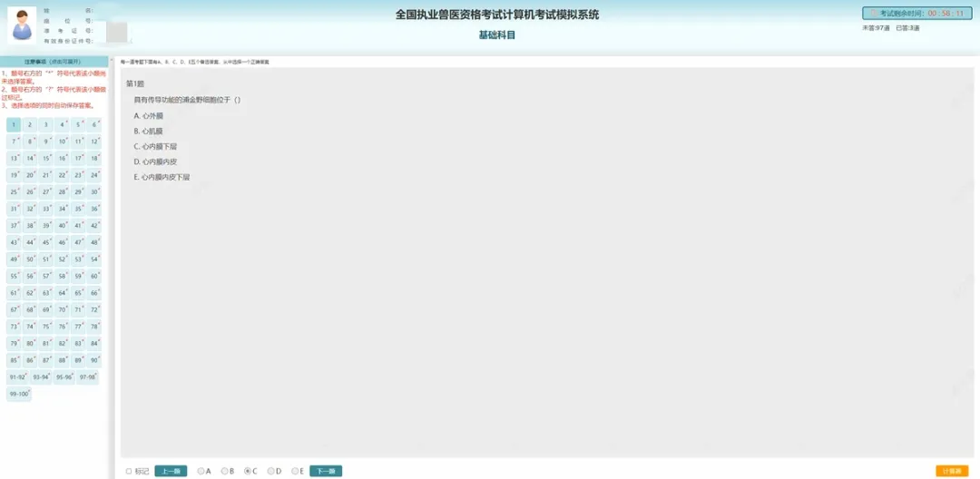This screenshot has height=479, width=980.
Task: Select answer radio button A
Action: [201, 471]
